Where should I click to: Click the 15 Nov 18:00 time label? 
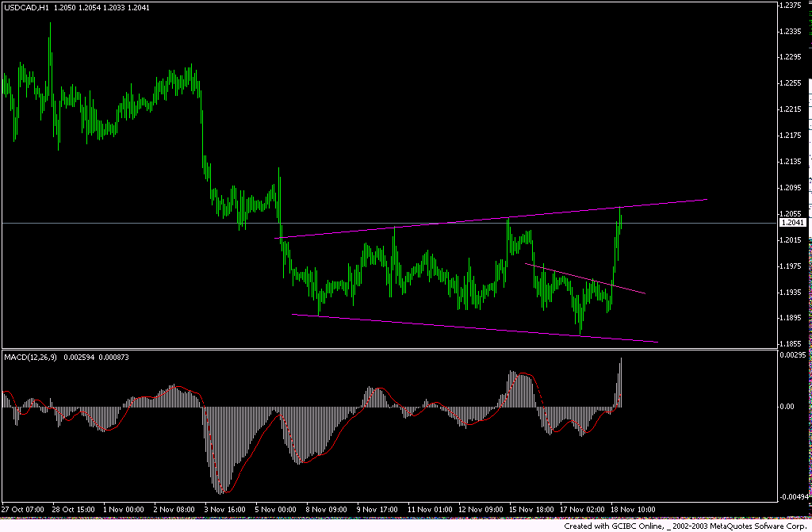(x=531, y=510)
